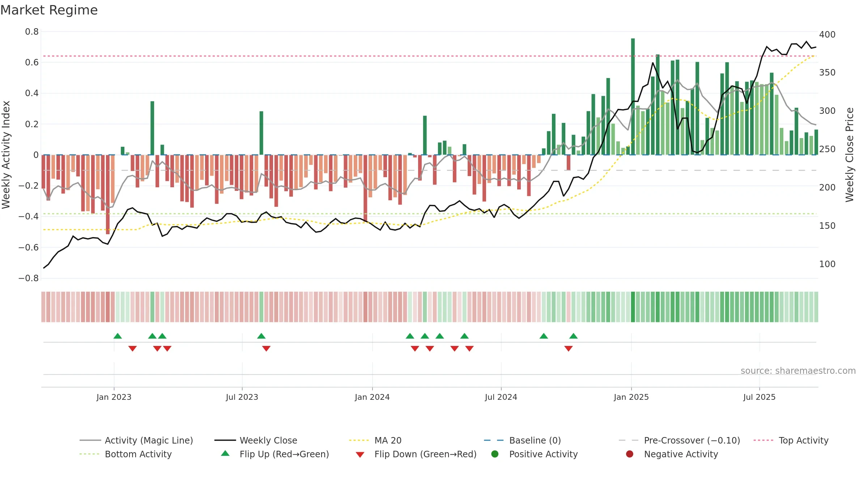The width and height of the screenshot is (868, 488).
Task: Click the green Flip Up legend triangle icon
Action: tap(225, 453)
